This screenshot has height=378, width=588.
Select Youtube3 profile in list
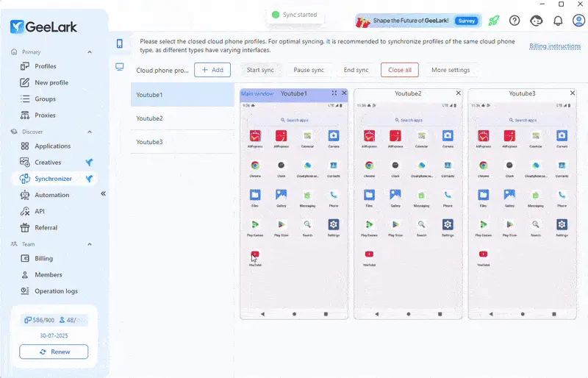(x=182, y=142)
